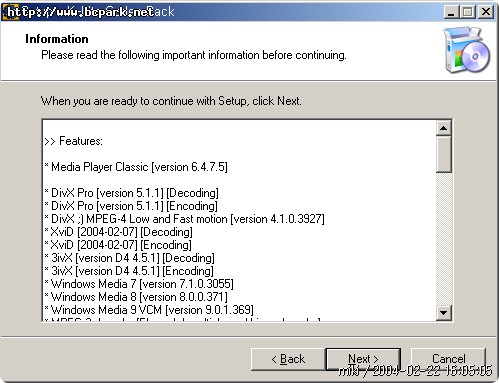The width and height of the screenshot is (499, 383).
Task: Click the 3ivX [Encoding] line
Action: [x=129, y=271]
